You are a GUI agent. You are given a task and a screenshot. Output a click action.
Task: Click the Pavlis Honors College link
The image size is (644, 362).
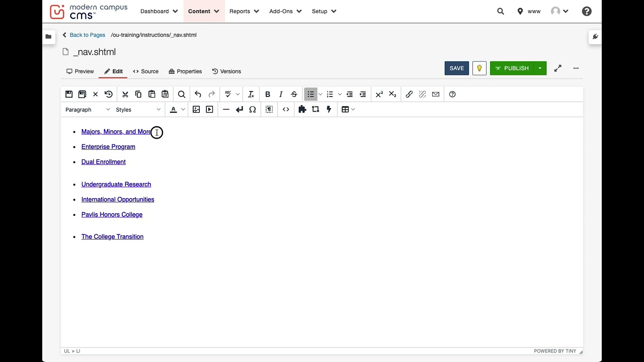pos(112,215)
